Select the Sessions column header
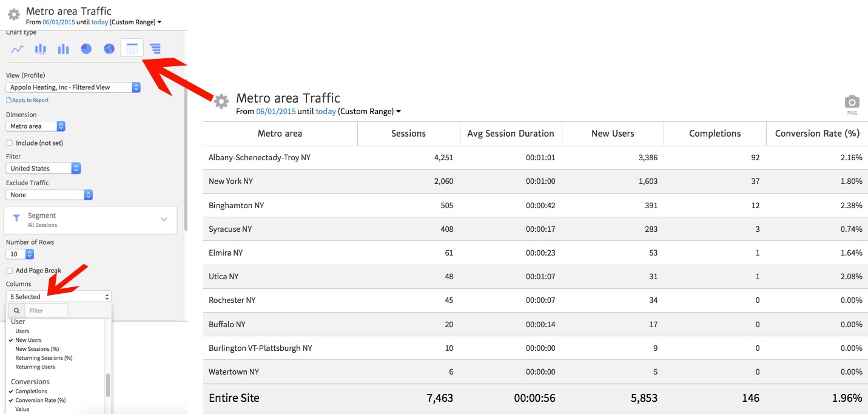868x414 pixels. (x=408, y=134)
